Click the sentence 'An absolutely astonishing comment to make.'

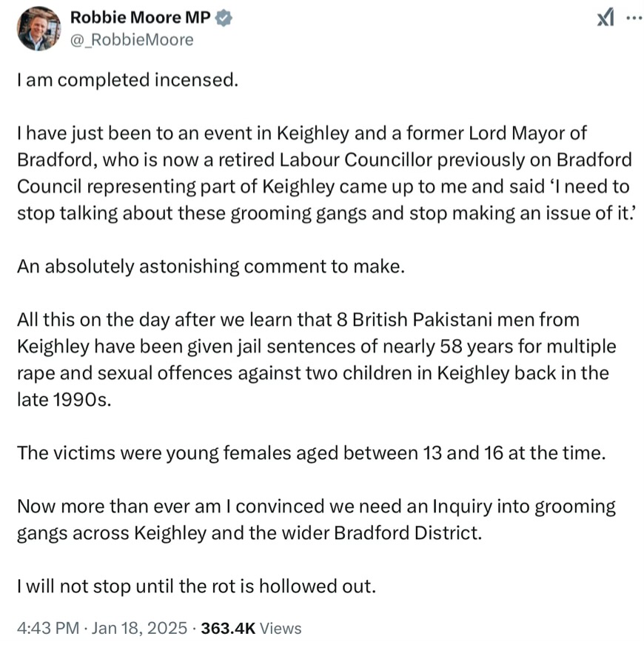click(211, 266)
